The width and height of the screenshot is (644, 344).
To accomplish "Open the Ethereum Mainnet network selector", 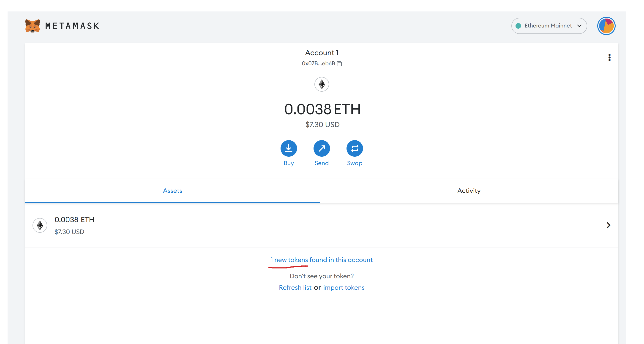I will click(549, 26).
